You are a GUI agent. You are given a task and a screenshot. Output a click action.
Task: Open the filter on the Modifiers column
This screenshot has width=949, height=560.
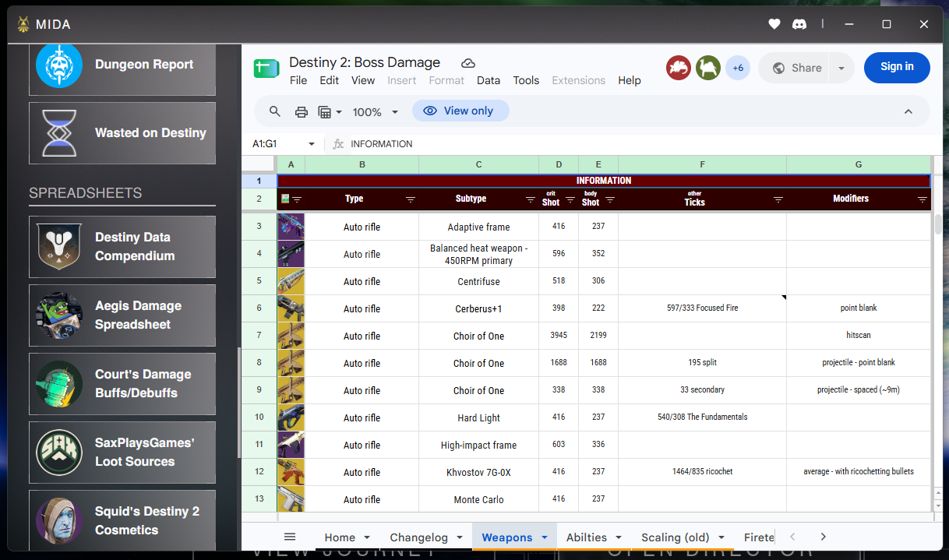point(923,199)
